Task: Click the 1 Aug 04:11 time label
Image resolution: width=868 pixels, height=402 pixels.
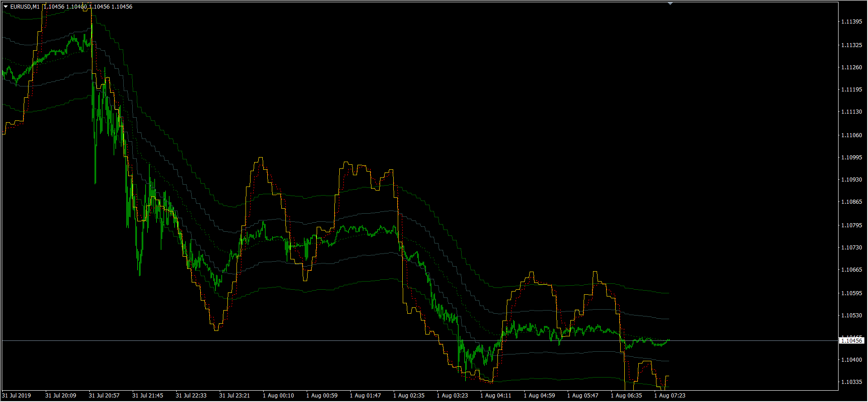Action: click(496, 396)
